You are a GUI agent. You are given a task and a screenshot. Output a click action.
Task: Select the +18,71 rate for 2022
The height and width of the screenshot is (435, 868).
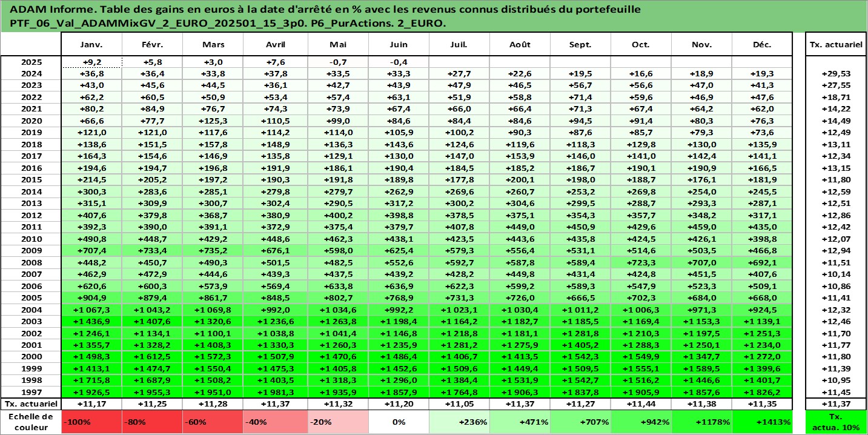[x=836, y=97]
